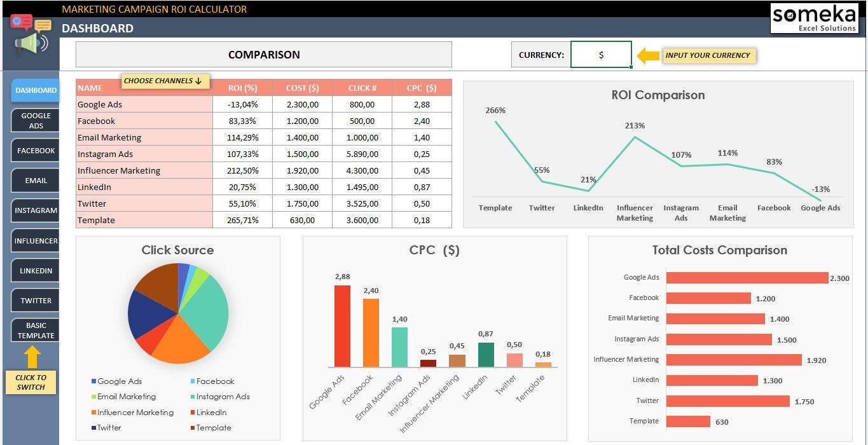Screen dimensions: 868x445
Task: Switch to the DASHBOARD tab
Action: pos(35,90)
